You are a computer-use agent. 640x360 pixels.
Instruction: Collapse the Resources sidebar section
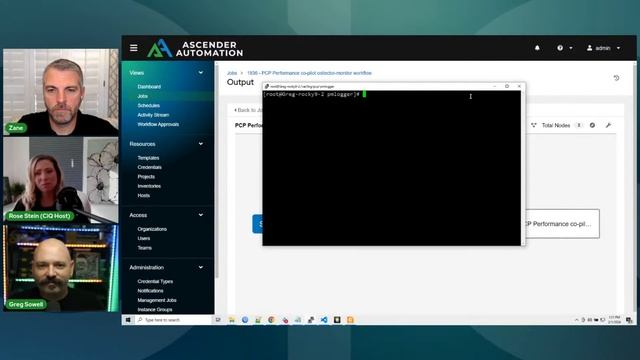(x=201, y=144)
